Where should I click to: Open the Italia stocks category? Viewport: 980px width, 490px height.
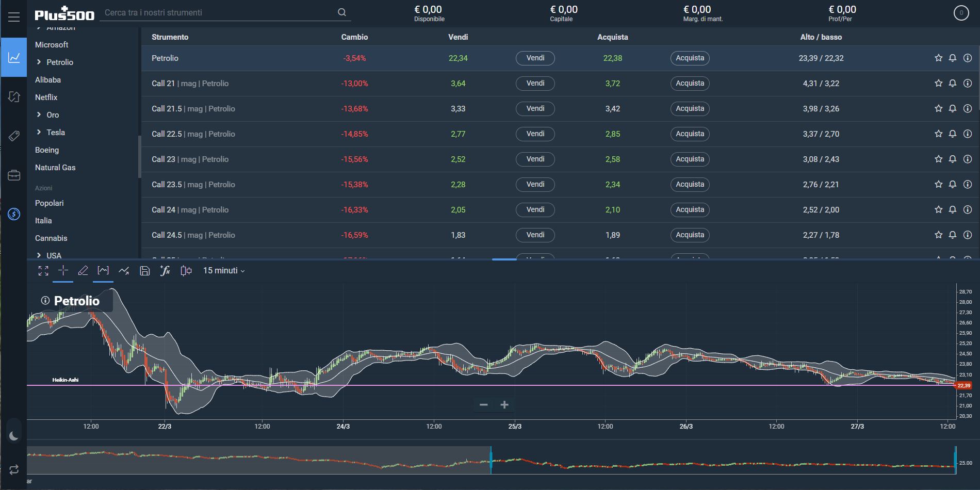click(x=43, y=221)
